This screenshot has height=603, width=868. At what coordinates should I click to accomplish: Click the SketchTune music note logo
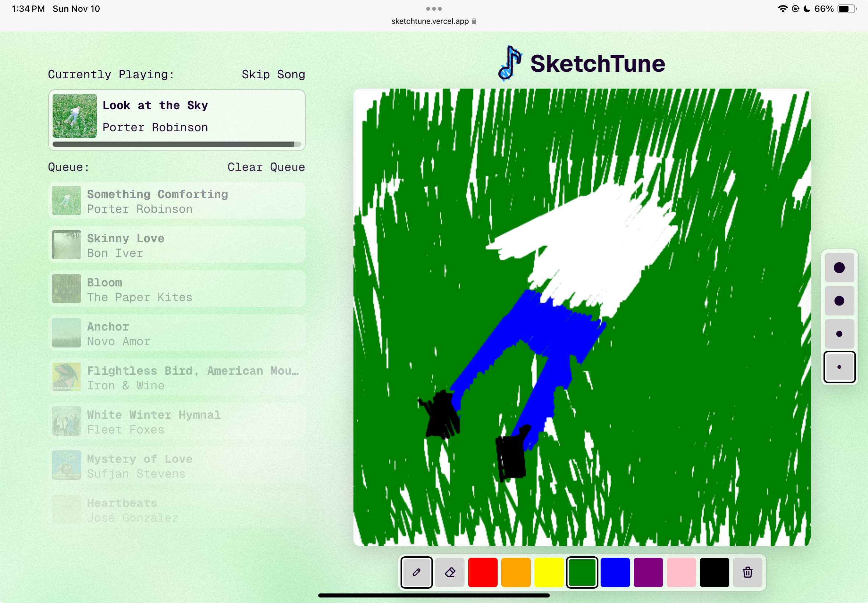(x=510, y=63)
